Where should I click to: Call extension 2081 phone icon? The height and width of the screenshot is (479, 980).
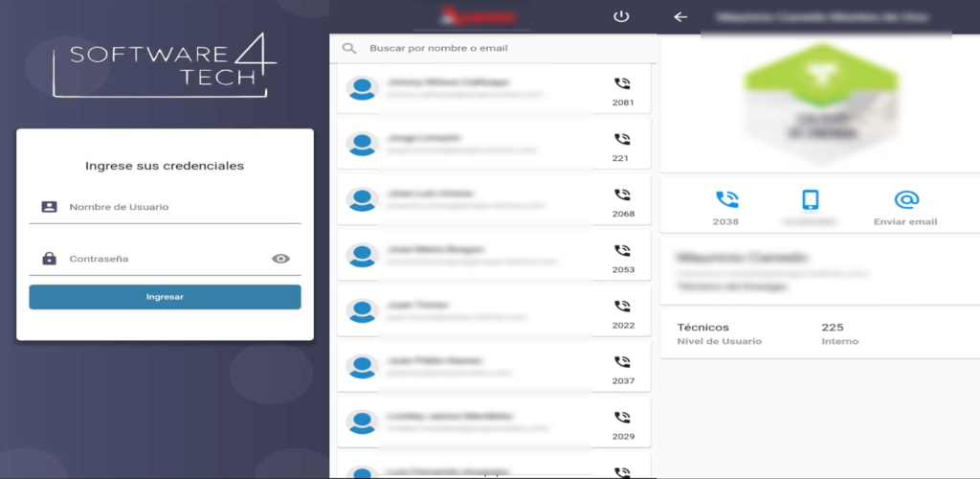pos(622,83)
